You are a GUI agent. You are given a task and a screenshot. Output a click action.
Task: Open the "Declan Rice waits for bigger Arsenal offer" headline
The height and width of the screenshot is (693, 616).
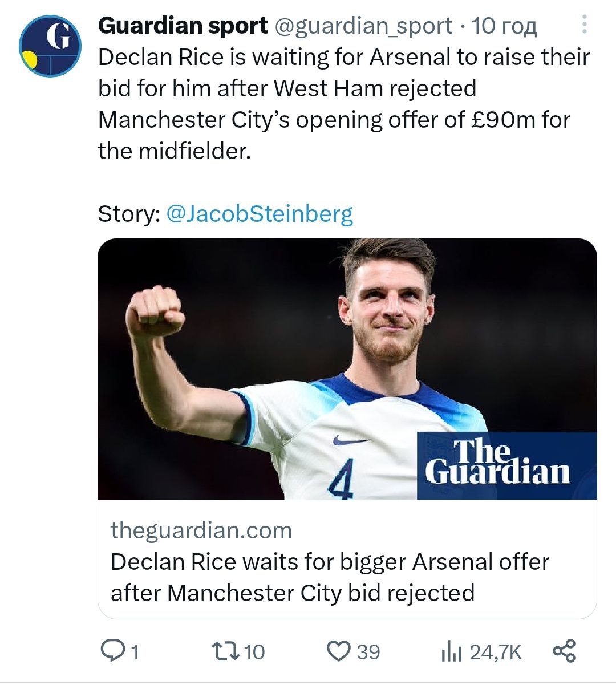(330, 577)
